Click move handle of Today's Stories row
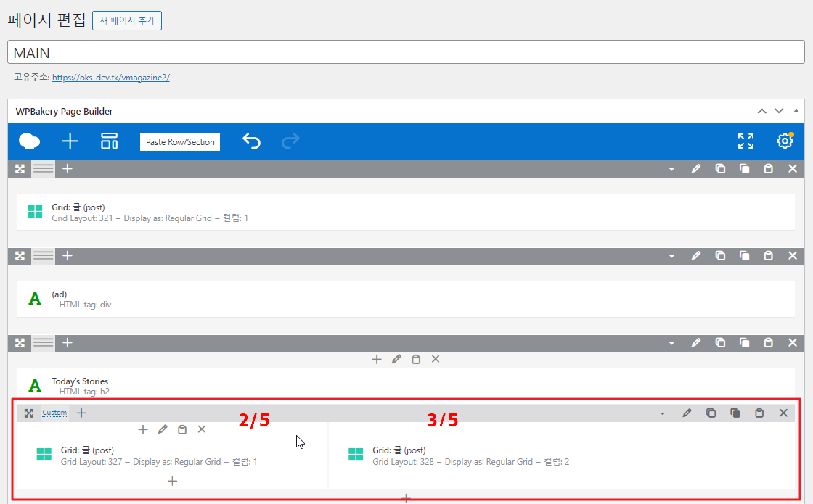Image resolution: width=813 pixels, height=504 pixels. click(x=20, y=343)
